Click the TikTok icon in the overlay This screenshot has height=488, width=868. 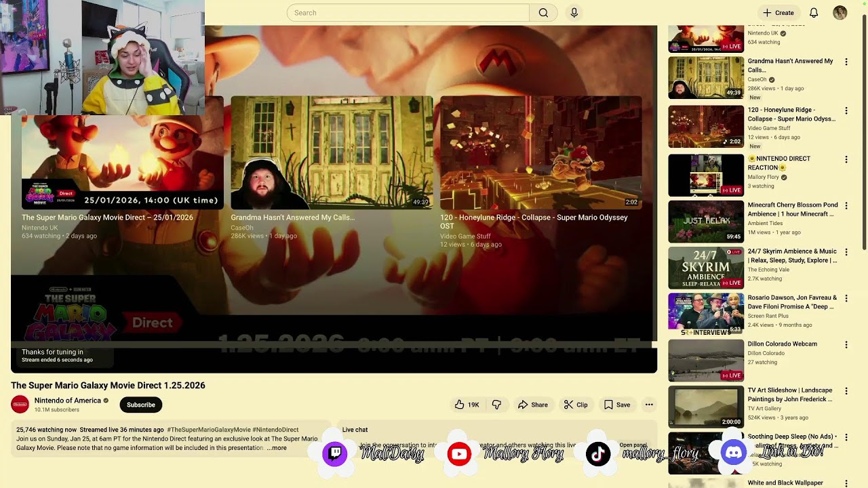pyautogui.click(x=598, y=453)
